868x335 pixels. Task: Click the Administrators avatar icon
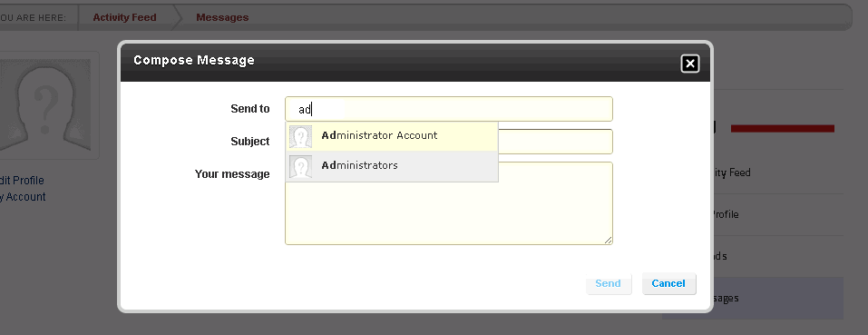pos(300,167)
